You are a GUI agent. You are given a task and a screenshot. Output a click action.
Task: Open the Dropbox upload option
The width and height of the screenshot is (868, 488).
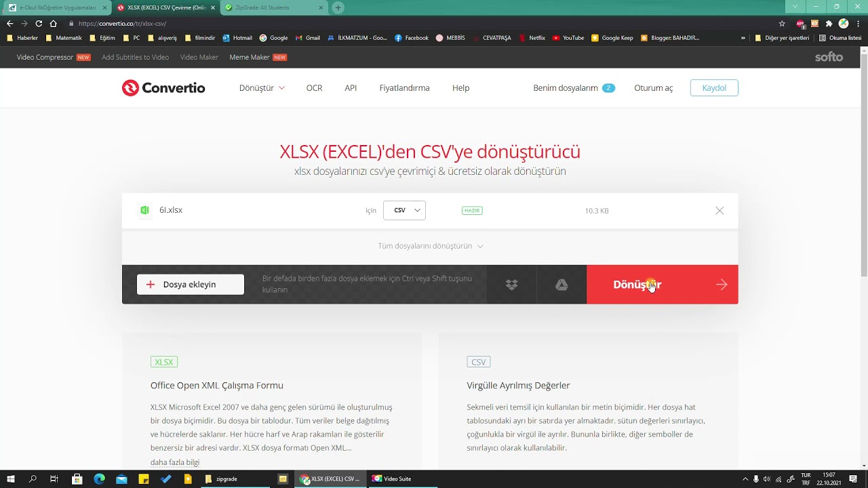pyautogui.click(x=512, y=285)
